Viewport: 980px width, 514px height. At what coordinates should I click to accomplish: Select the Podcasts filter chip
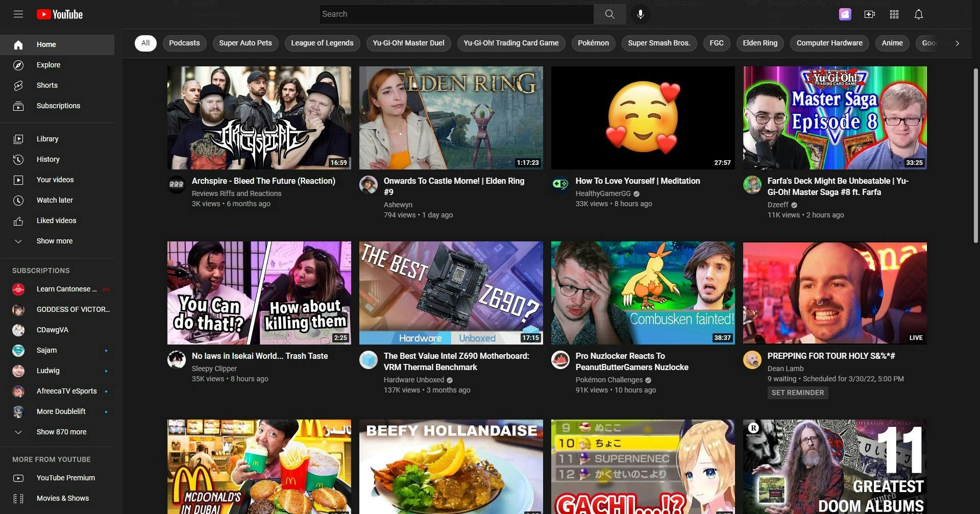tap(184, 43)
